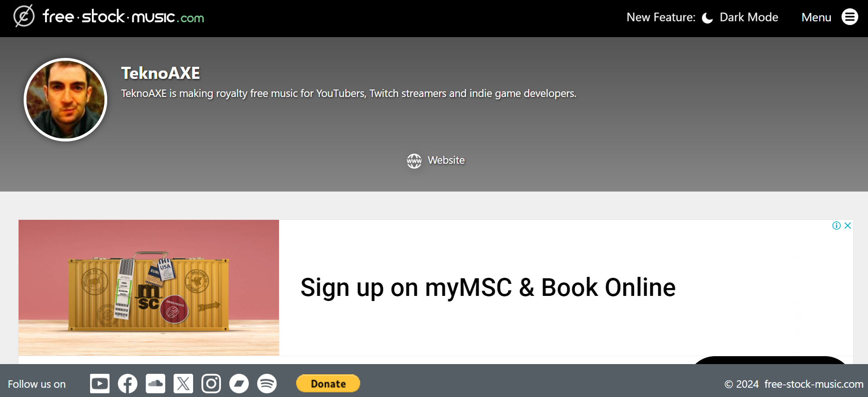Go to free-stock-music.com logo home link
This screenshot has width=868, height=397.
click(109, 17)
